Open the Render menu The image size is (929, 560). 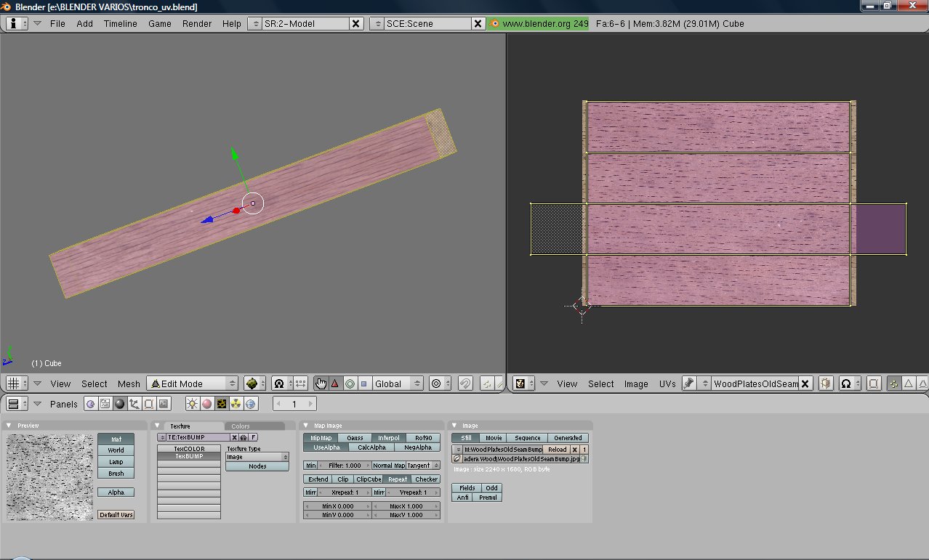[x=196, y=23]
